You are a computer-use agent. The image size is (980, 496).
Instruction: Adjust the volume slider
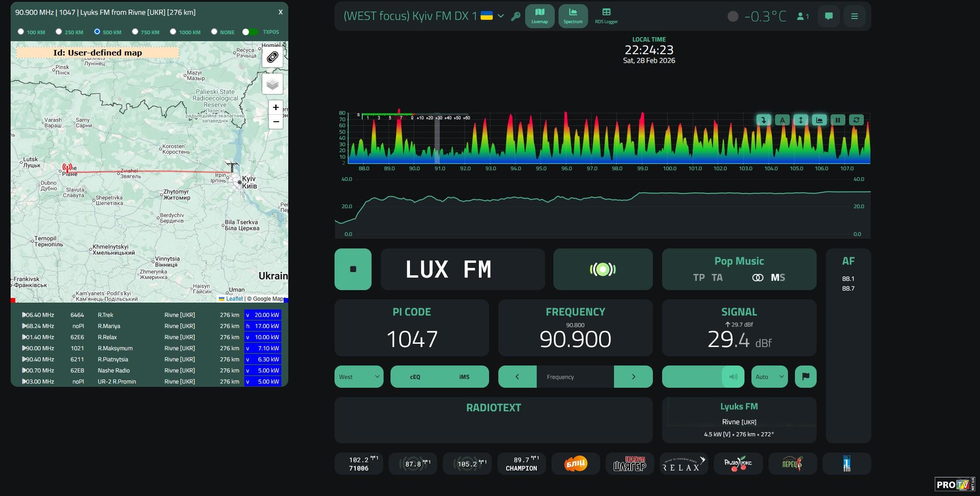click(702, 377)
